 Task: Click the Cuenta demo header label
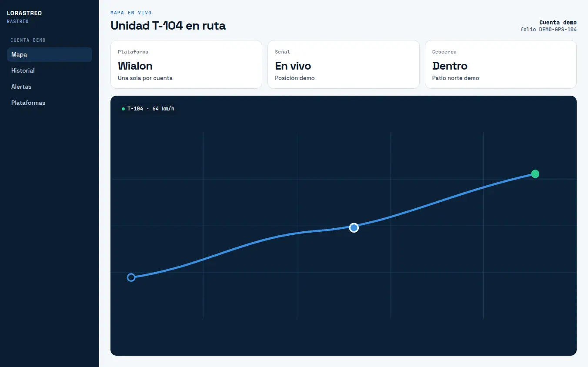[x=558, y=23]
